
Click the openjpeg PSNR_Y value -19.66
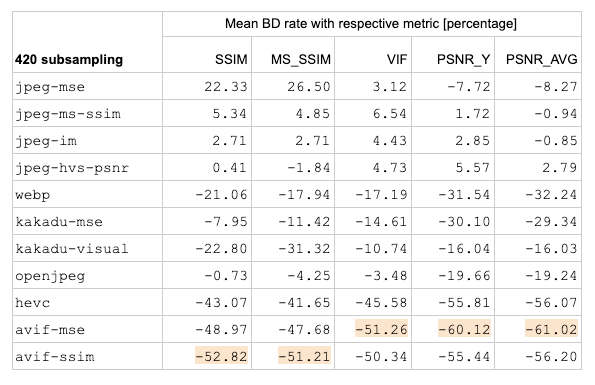tap(464, 276)
